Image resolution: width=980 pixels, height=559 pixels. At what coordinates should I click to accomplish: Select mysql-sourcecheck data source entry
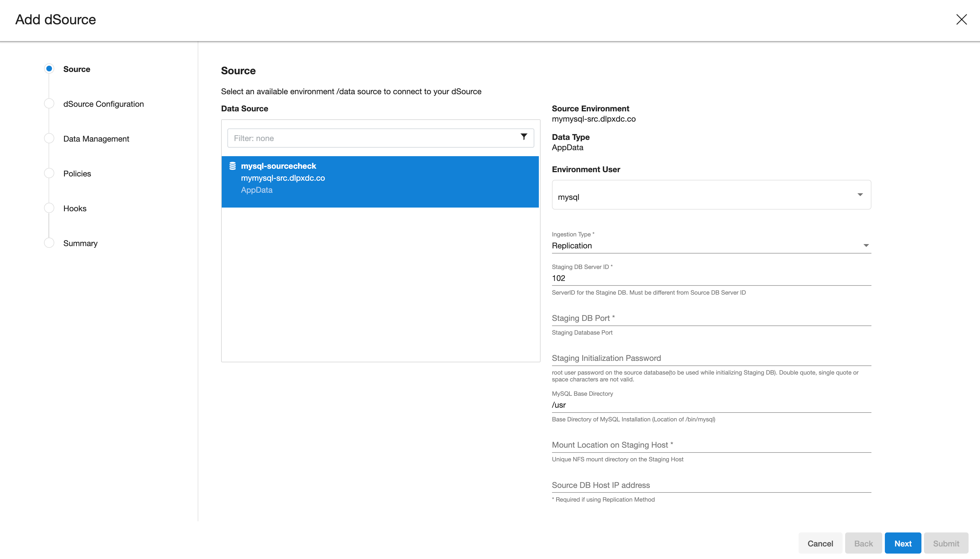click(380, 182)
